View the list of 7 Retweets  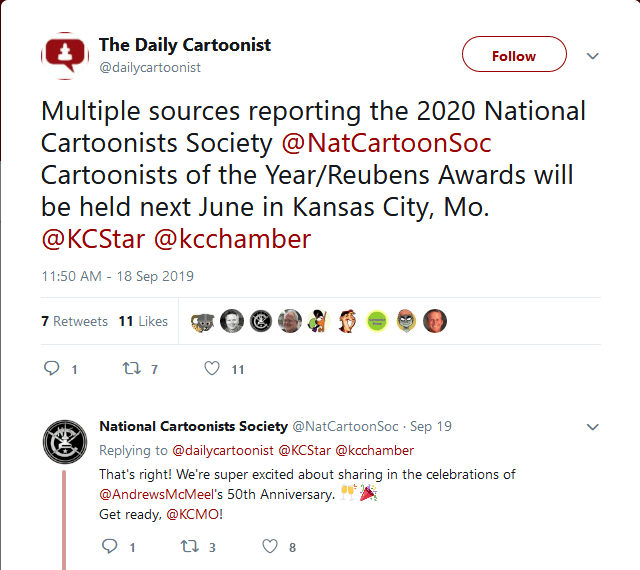coord(74,321)
